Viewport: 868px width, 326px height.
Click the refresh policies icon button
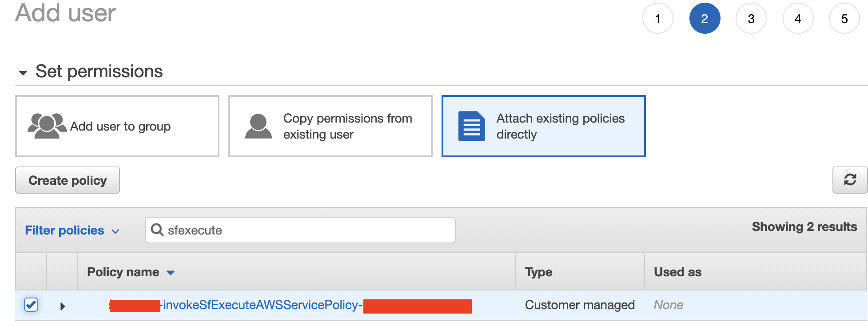tap(850, 180)
